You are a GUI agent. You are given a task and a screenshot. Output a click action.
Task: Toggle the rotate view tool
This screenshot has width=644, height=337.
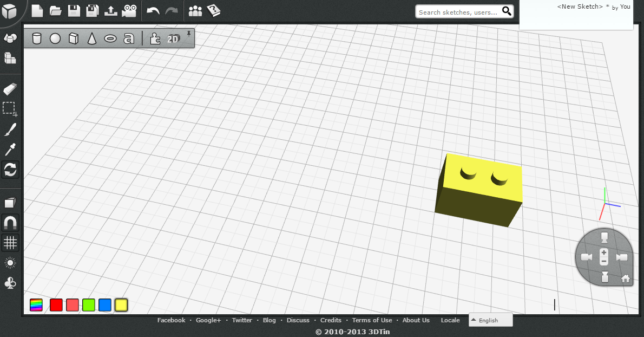tap(10, 170)
